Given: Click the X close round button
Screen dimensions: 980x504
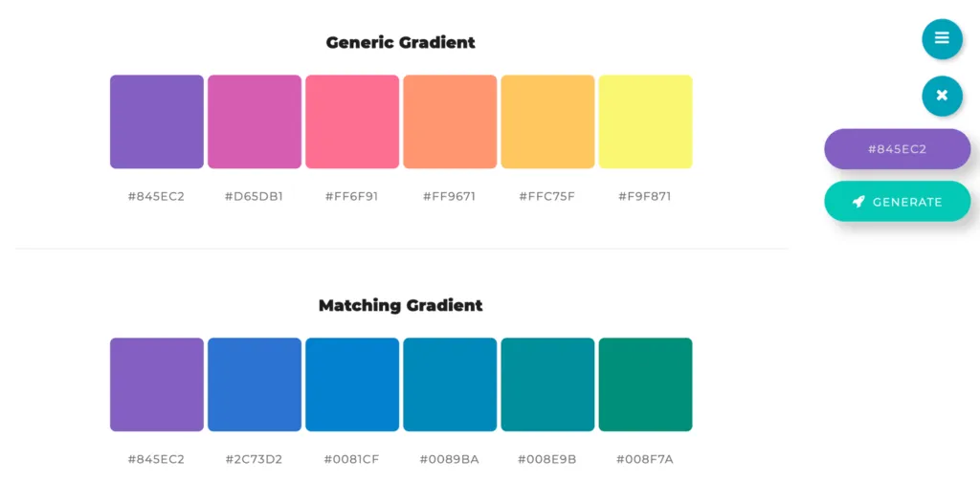Looking at the screenshot, I should point(942,96).
